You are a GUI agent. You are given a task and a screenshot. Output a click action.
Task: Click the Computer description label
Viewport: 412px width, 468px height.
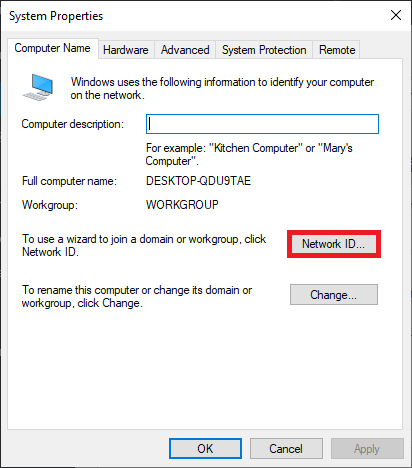coord(73,124)
